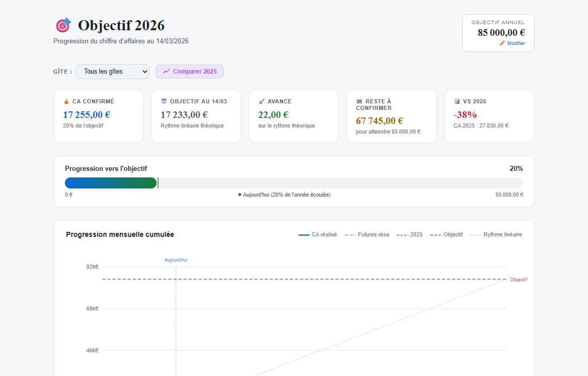Image resolution: width=588 pixels, height=376 pixels.
Task: Click the 20% label above progress bar
Action: click(x=516, y=169)
